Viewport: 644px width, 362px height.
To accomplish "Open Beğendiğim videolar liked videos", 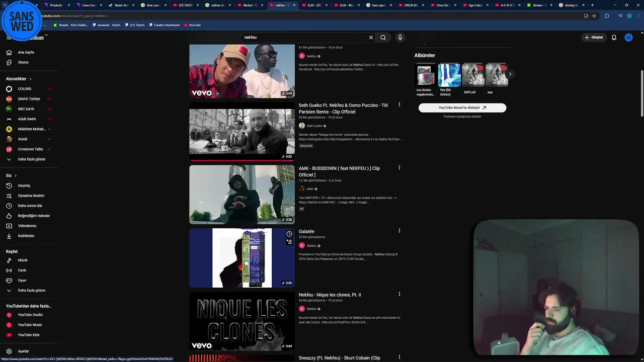I will click(29, 216).
